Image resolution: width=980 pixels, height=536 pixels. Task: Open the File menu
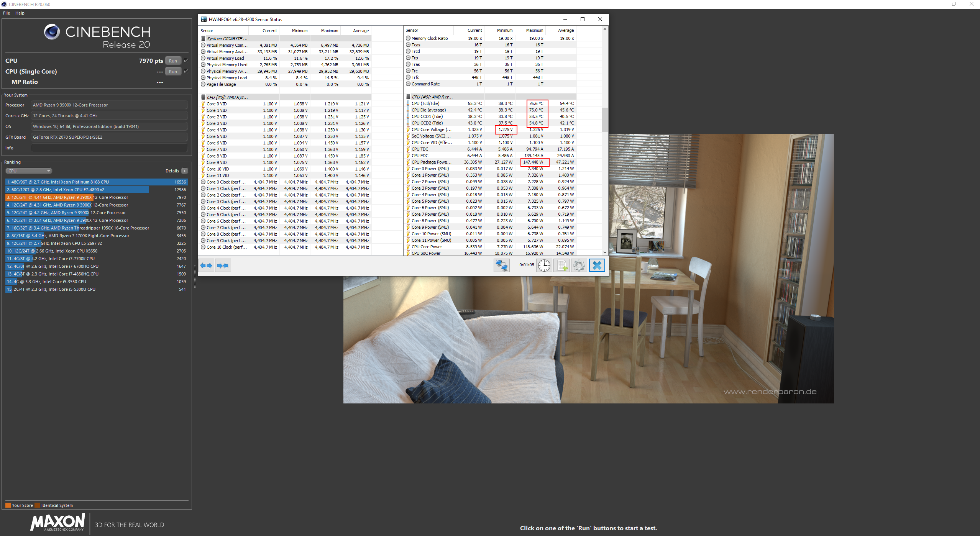point(7,13)
